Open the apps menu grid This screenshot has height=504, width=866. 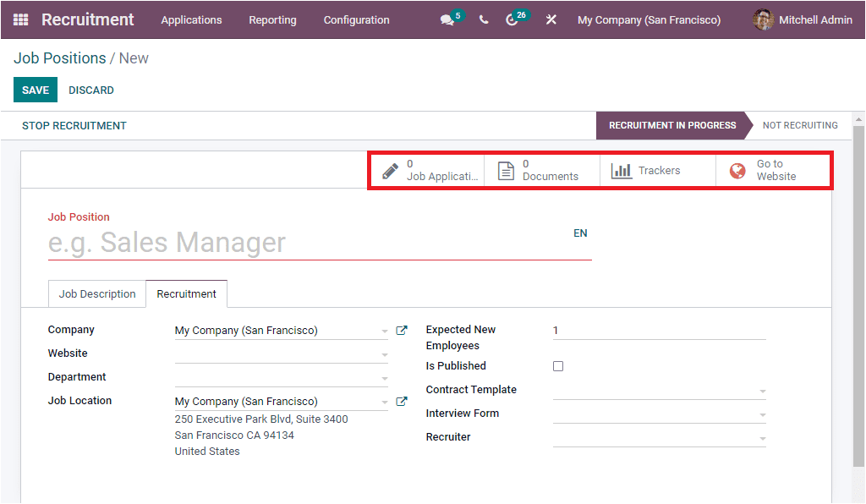[20, 19]
